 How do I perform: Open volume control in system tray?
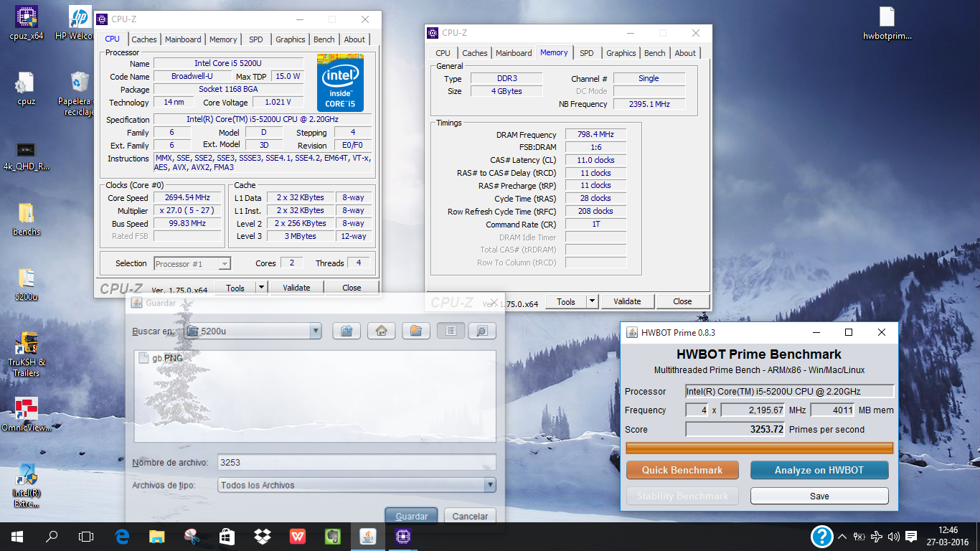tap(894, 536)
